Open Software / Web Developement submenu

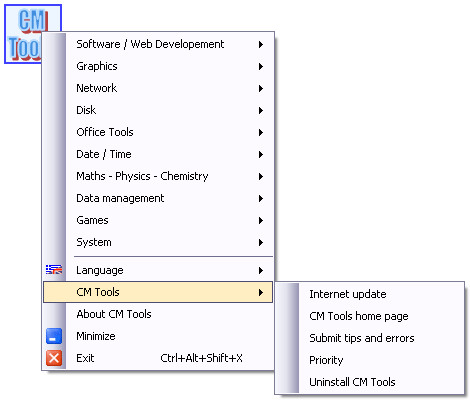click(x=158, y=44)
